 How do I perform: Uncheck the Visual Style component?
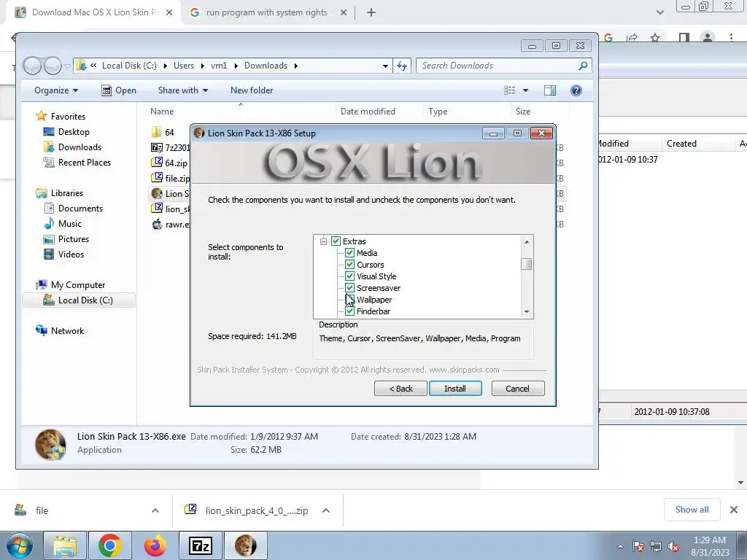pyautogui.click(x=349, y=276)
